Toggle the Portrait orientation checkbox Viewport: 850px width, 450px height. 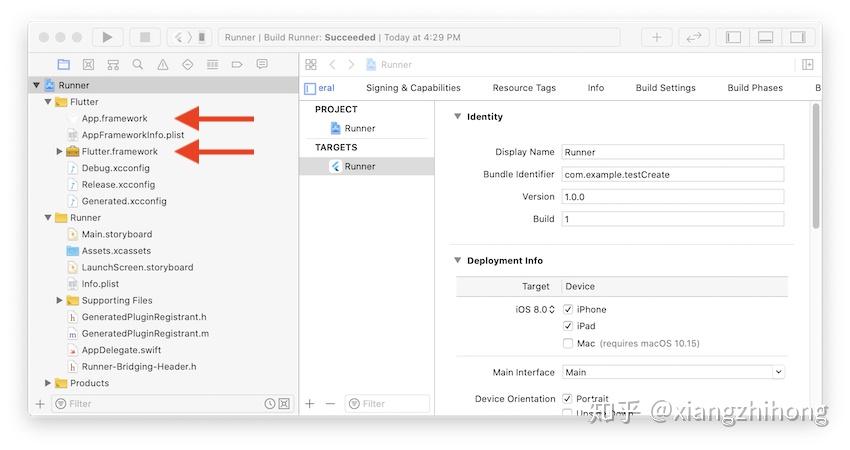coord(568,398)
